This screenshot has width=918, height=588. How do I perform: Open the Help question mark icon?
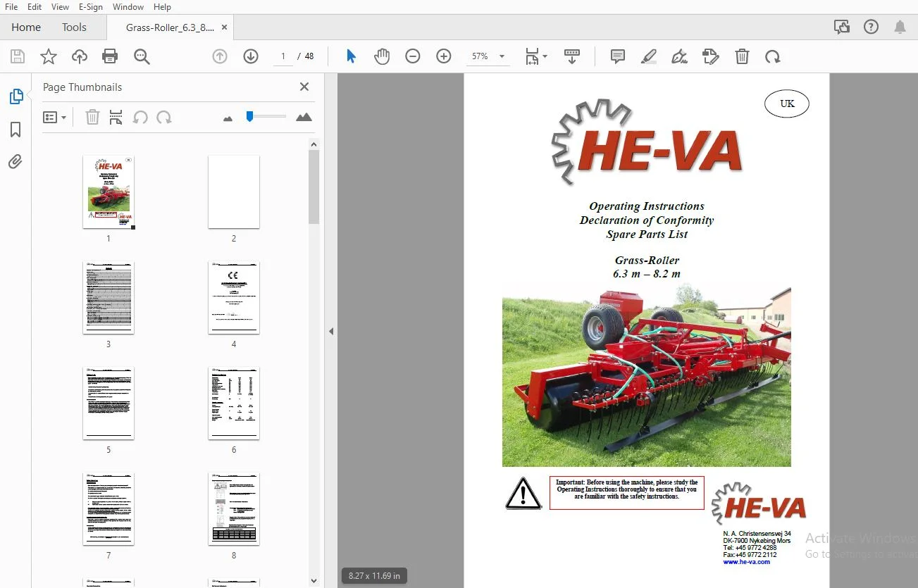click(871, 27)
